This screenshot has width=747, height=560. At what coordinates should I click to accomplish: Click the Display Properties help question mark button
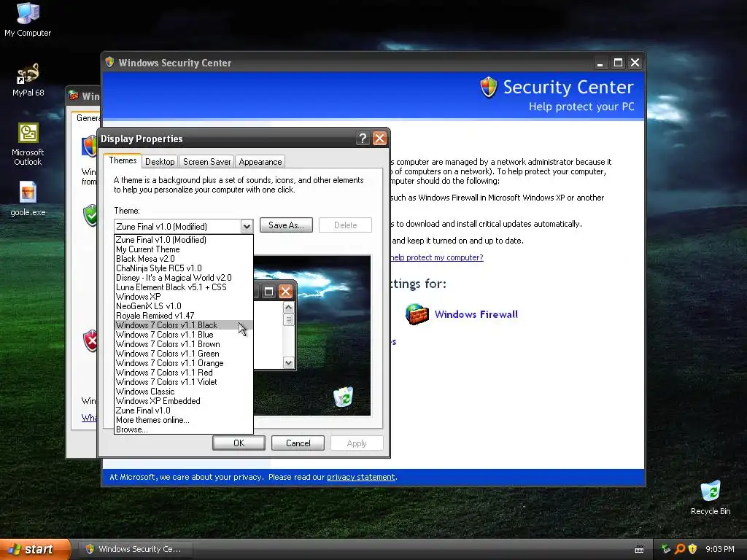click(363, 139)
